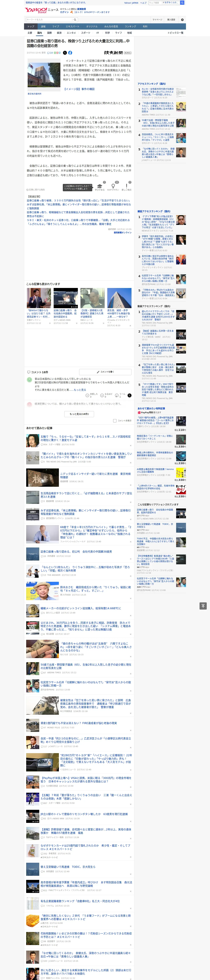Click the blue web search magnifier button

pos(182,3)
